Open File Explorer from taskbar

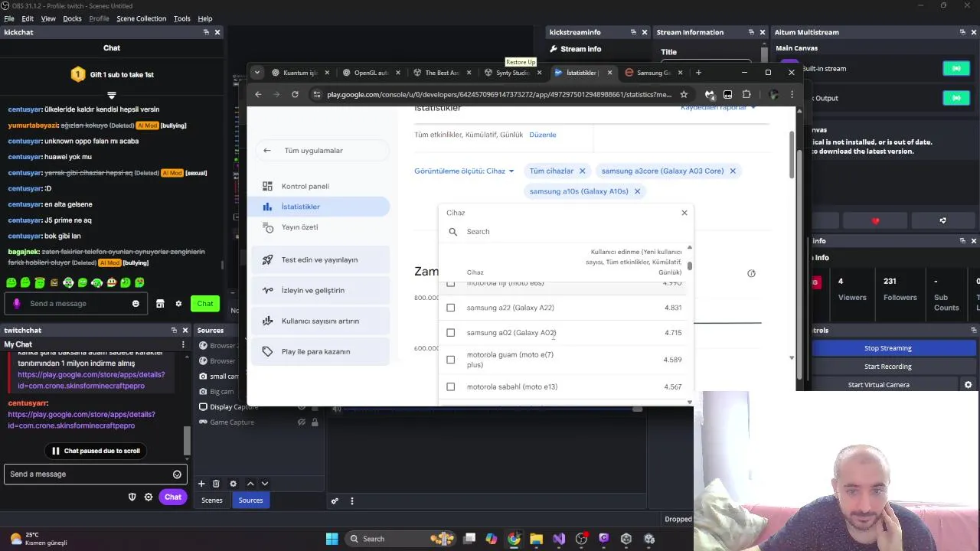536,539
